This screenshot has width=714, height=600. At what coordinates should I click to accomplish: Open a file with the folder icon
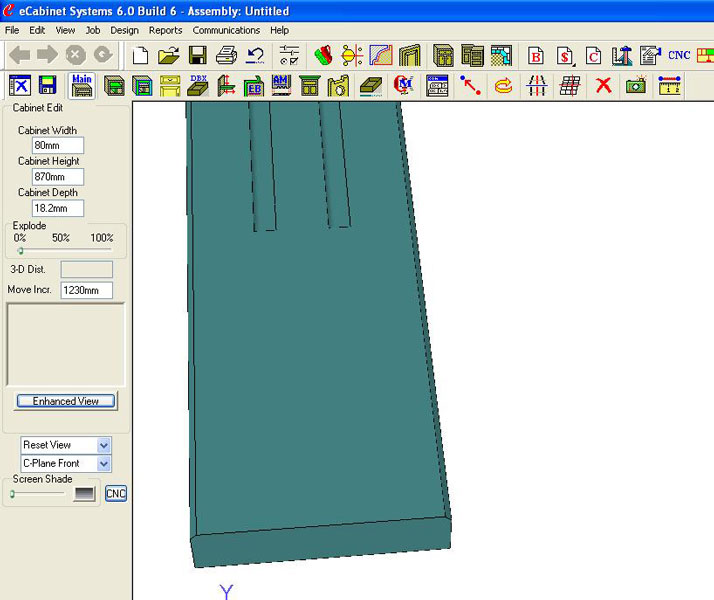pos(169,55)
